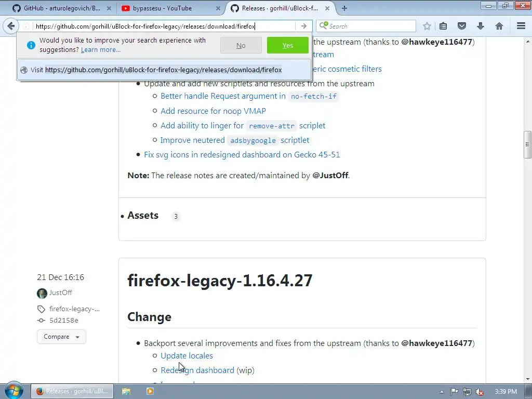Open the media player taskbar icon
532x399 pixels.
[x=150, y=391]
